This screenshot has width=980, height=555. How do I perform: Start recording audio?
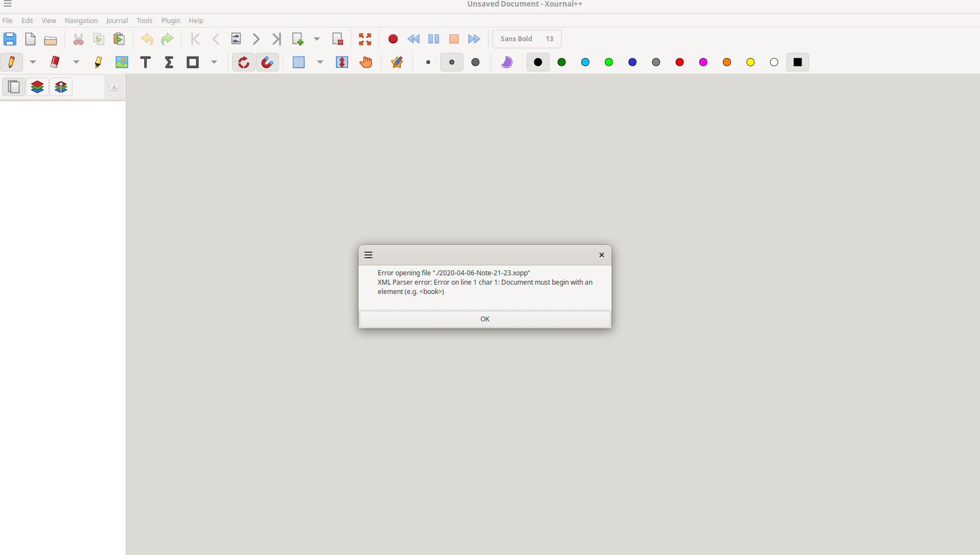(393, 39)
